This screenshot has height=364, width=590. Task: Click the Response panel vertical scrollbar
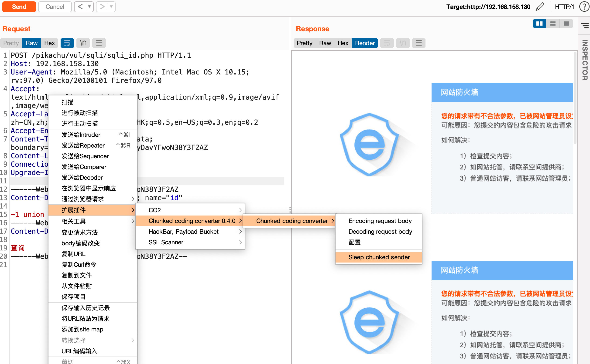pos(575,98)
